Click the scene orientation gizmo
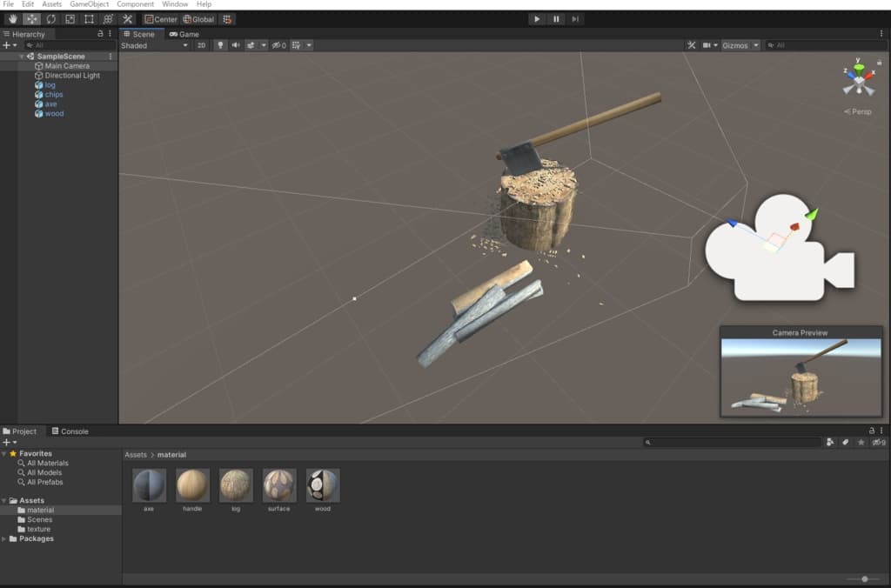Image resolution: width=891 pixels, height=588 pixels. pos(859,80)
